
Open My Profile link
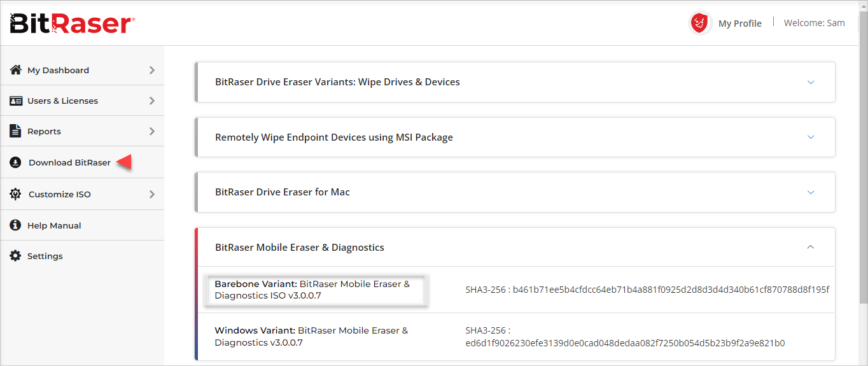[x=739, y=24]
